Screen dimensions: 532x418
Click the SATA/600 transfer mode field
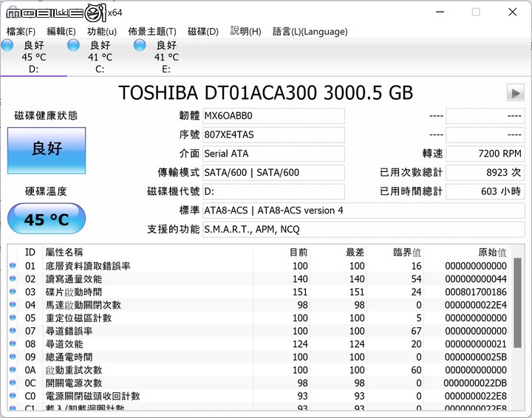coord(273,173)
